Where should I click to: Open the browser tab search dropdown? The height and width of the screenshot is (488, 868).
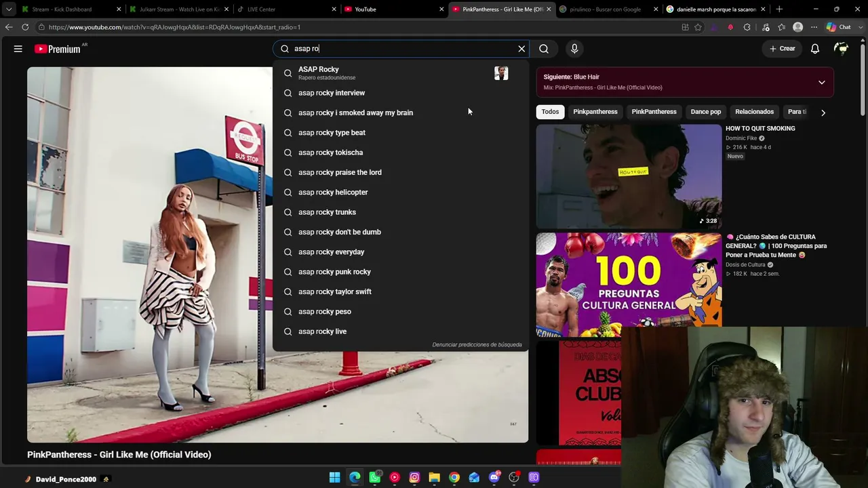click(x=9, y=9)
